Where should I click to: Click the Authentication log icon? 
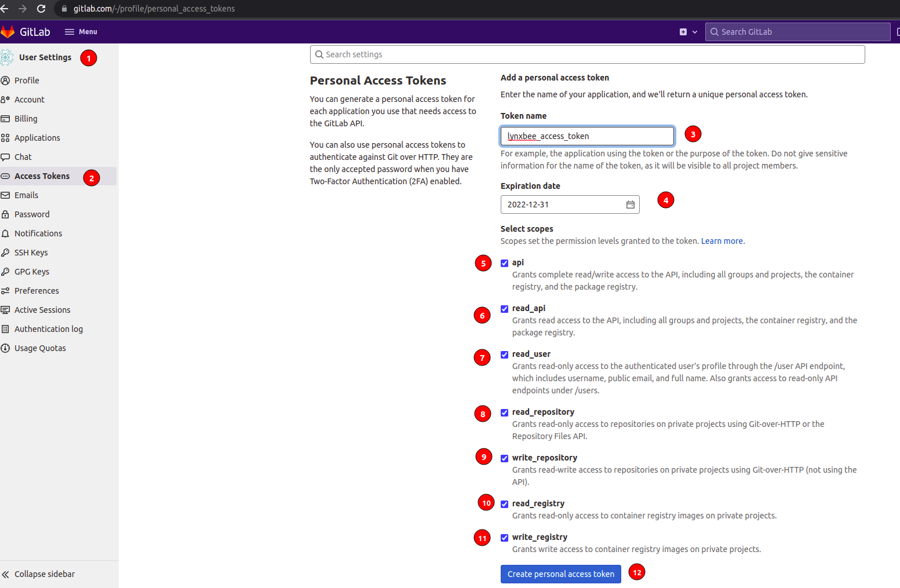(5, 329)
